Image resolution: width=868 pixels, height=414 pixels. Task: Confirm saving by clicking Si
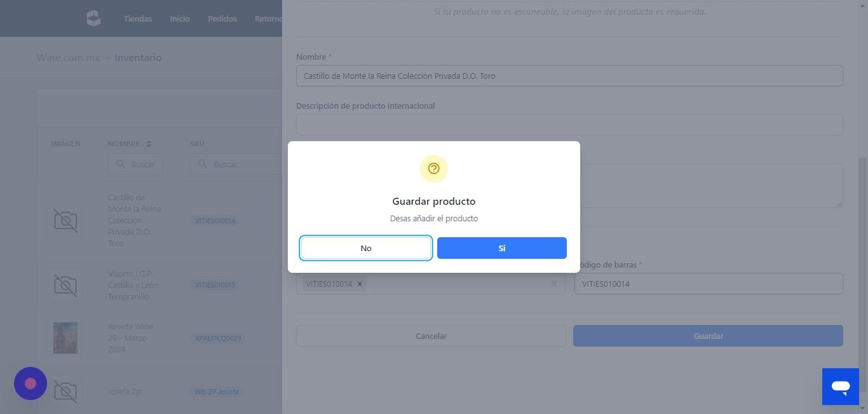click(x=501, y=248)
